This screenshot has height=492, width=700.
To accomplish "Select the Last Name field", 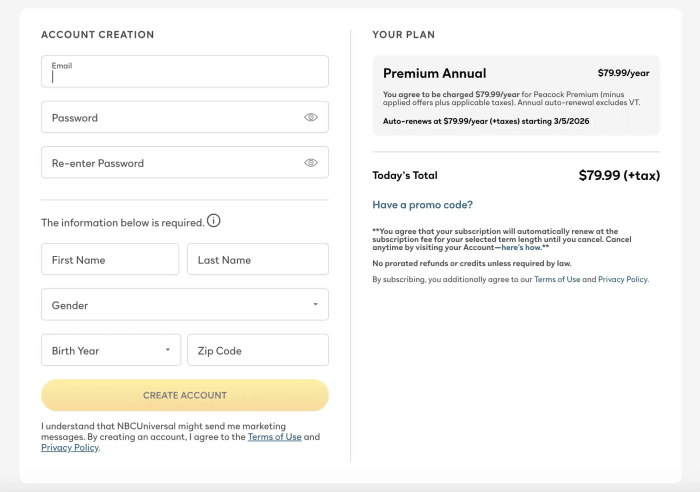I will (x=258, y=259).
